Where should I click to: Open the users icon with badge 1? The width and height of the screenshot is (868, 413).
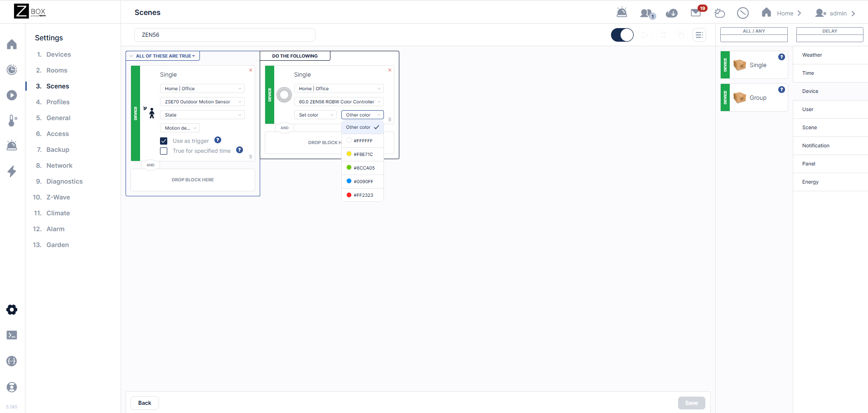[647, 14]
